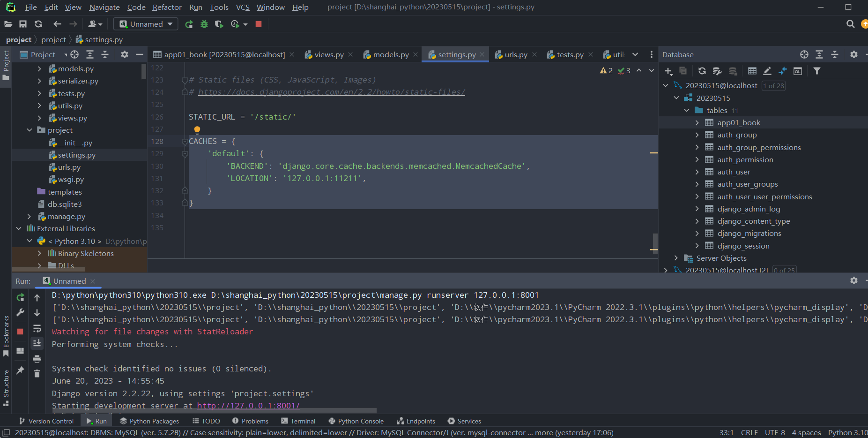Toggle the Version Control tool window
Screen dimensions: 868x438
tap(46, 421)
